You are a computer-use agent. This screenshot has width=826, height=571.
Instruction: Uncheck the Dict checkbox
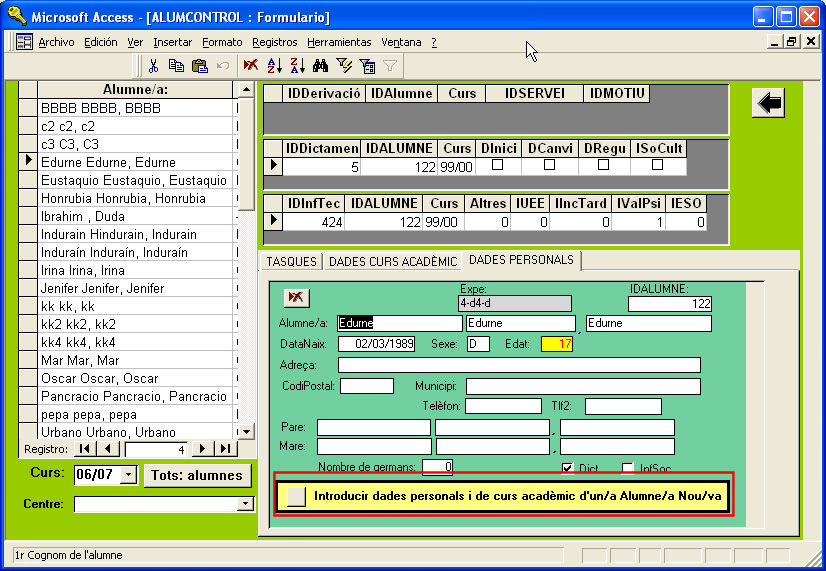pyautogui.click(x=568, y=468)
